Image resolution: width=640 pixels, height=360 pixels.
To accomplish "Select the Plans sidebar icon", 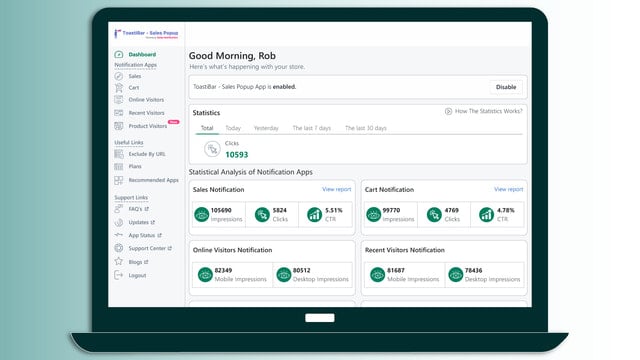I will pos(119,167).
